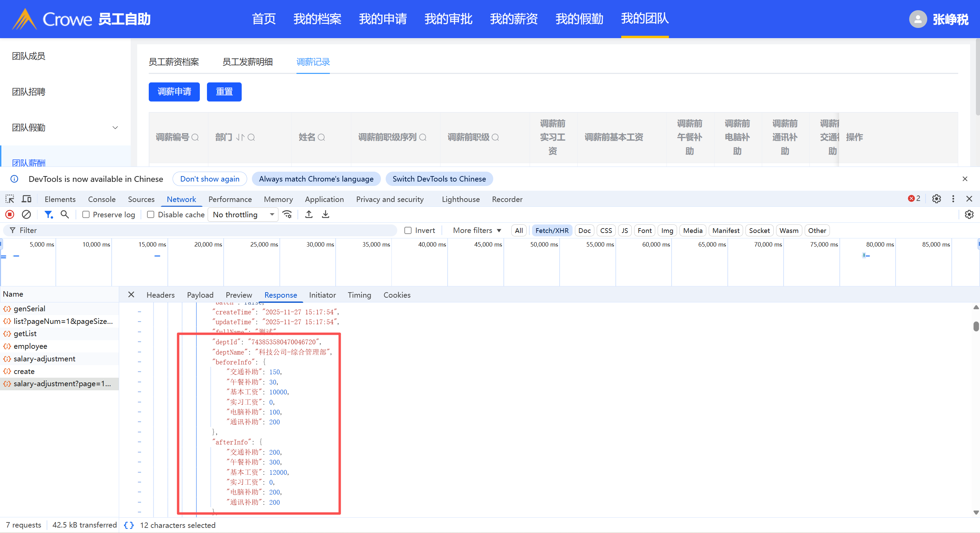Click the response panel vertical scrollbar thumb
The image size is (980, 533).
(976, 326)
